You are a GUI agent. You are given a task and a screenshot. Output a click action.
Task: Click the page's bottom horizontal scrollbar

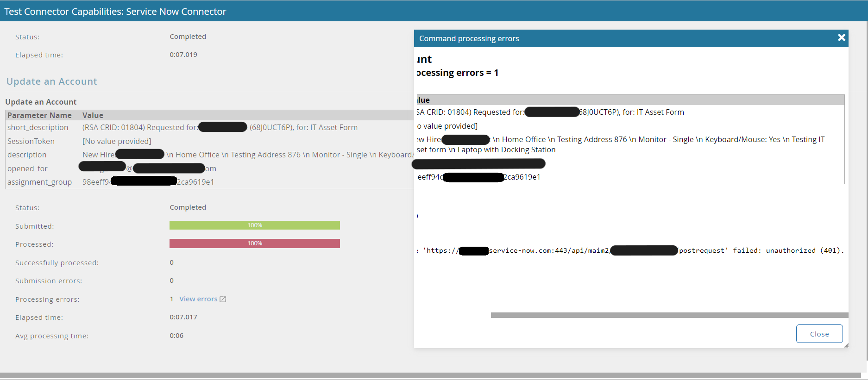[x=430, y=375]
